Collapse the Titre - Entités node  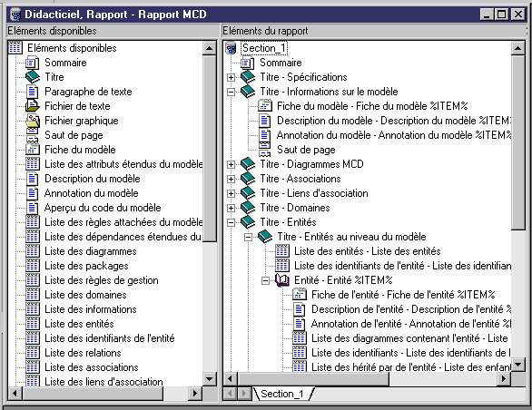click(232, 222)
